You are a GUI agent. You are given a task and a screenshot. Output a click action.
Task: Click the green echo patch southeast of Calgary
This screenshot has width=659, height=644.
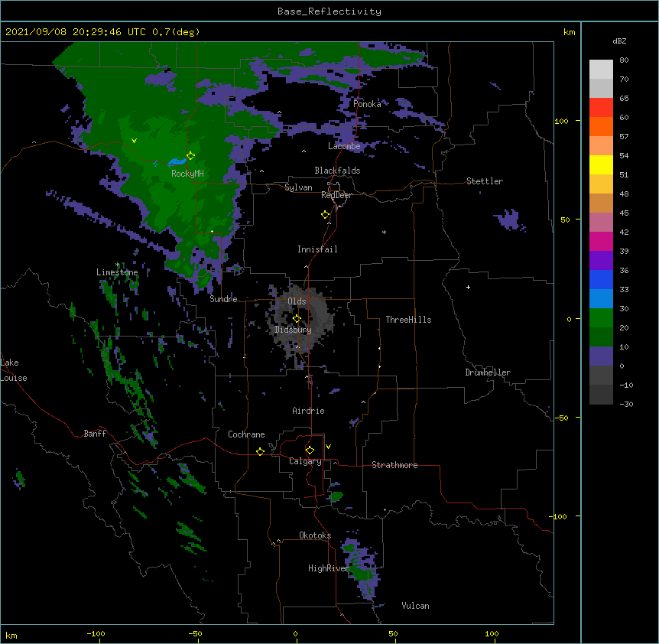pos(336,496)
